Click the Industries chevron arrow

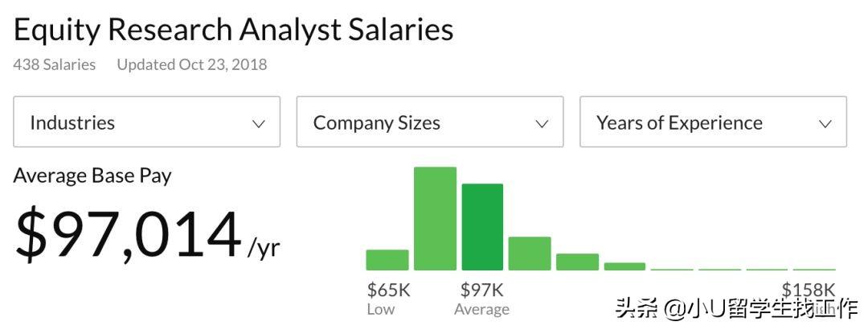click(259, 124)
